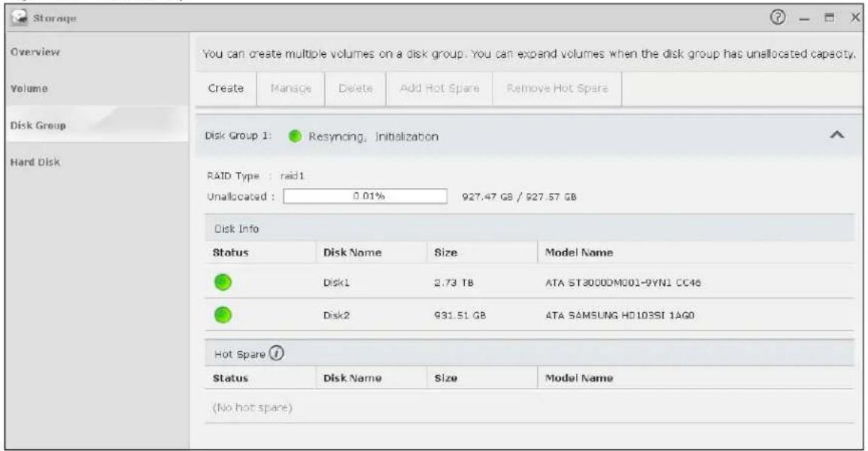Viewport: 868px width, 451px height.
Task: Click the Delete button
Action: pyautogui.click(x=355, y=89)
